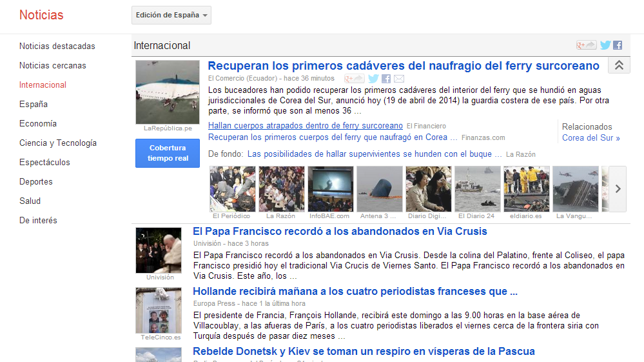Screen dimensions: 644x362
Task: Open Ciencia y Tecnología section
Action: [x=58, y=143]
